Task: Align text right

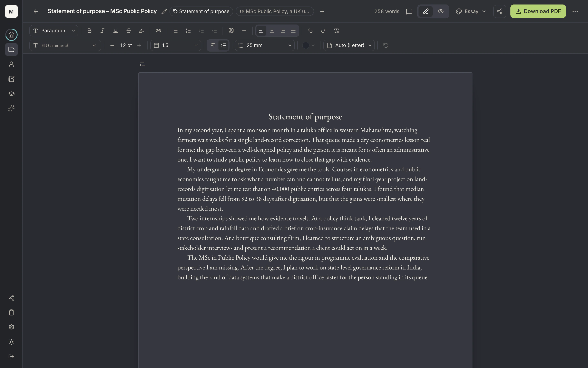Action: (283, 31)
